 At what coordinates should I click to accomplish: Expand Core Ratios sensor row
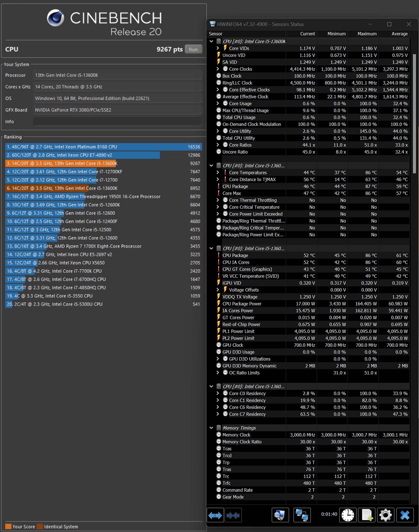pyautogui.click(x=218, y=145)
